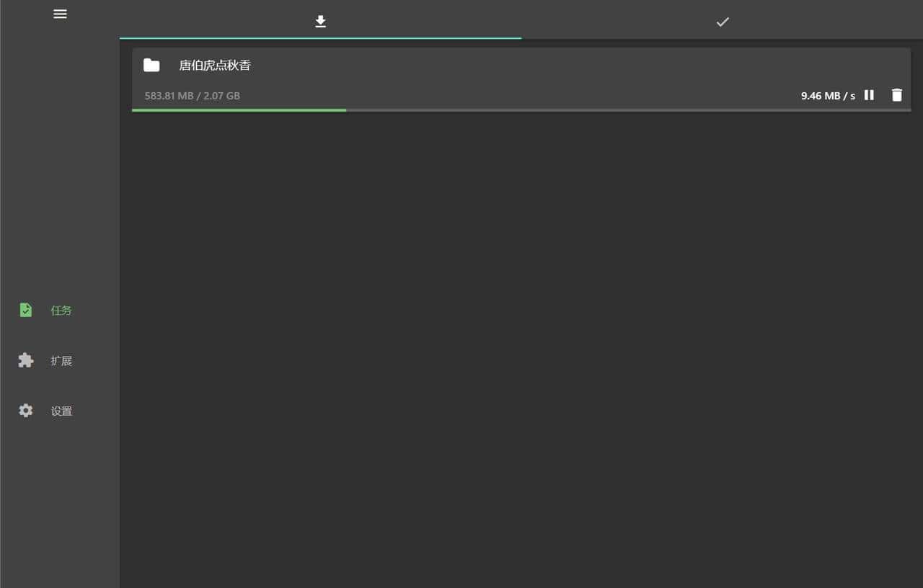Image resolution: width=923 pixels, height=588 pixels.
Task: Click the folder icon of 唐伯虎点秋香
Action: [x=151, y=65]
